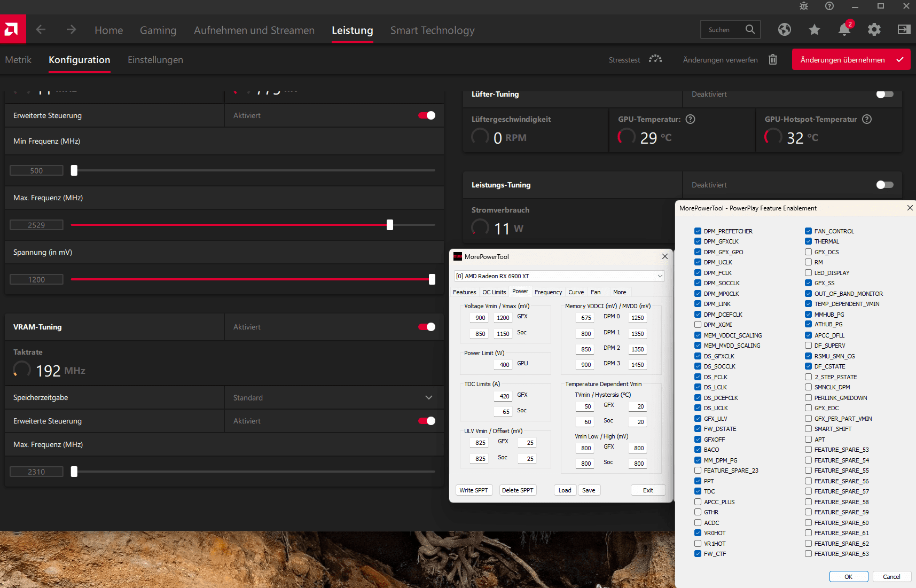This screenshot has height=588, width=916.
Task: Toggle VRAM Erweiterte Steuerung switch
Action: pyautogui.click(x=427, y=421)
